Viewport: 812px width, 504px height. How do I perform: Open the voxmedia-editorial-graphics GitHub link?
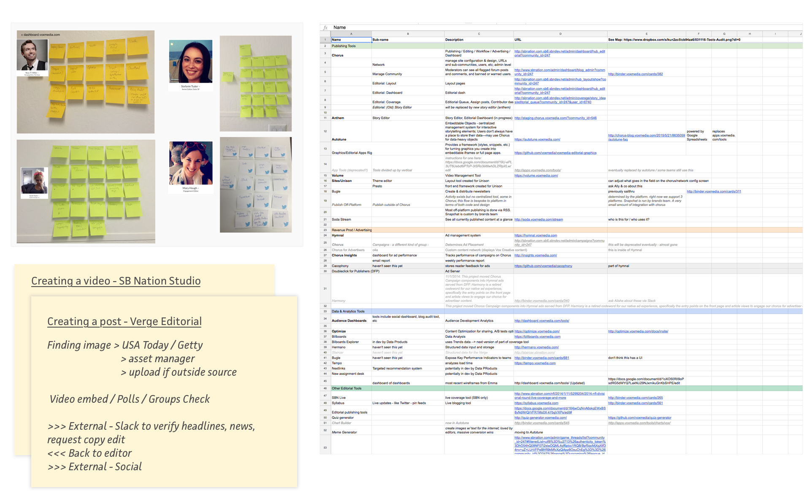(x=555, y=153)
